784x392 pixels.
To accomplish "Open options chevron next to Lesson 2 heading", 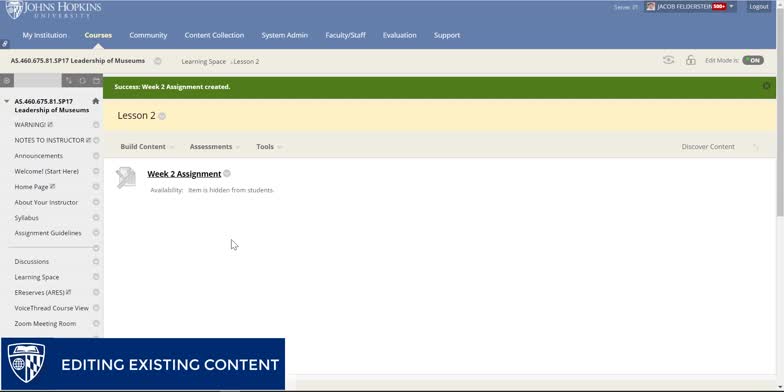I will point(162,116).
